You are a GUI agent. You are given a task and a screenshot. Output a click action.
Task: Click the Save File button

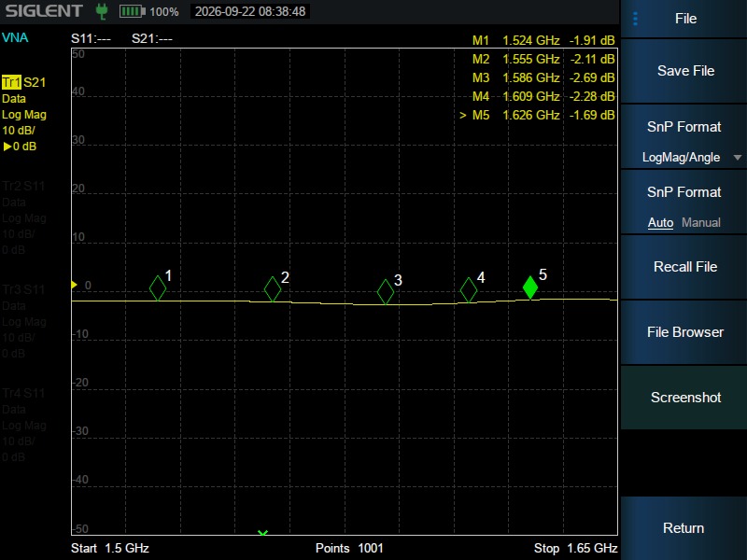[x=685, y=71]
